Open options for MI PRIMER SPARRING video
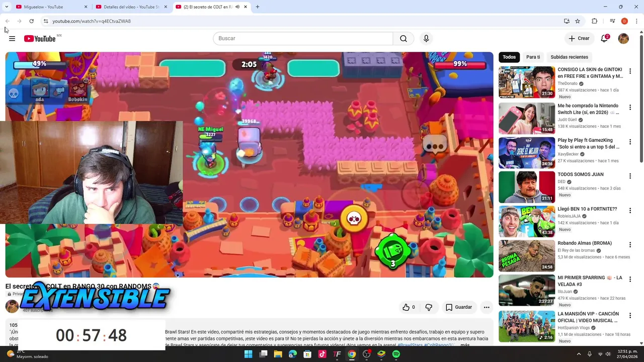The height and width of the screenshot is (362, 644). [630, 280]
